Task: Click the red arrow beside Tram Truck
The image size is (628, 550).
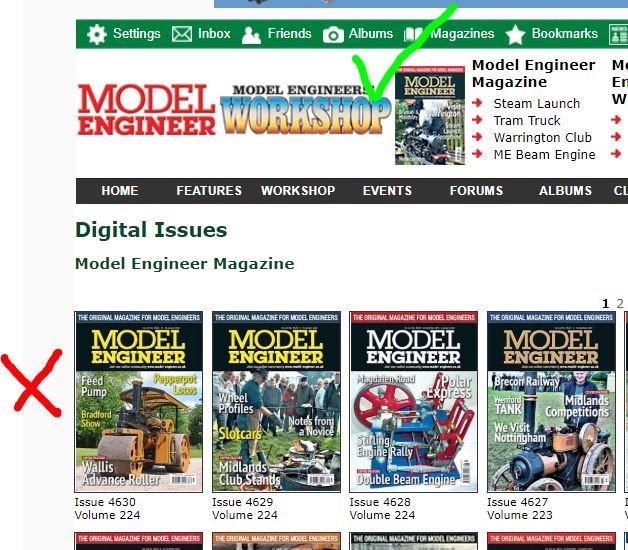Action: [477, 120]
